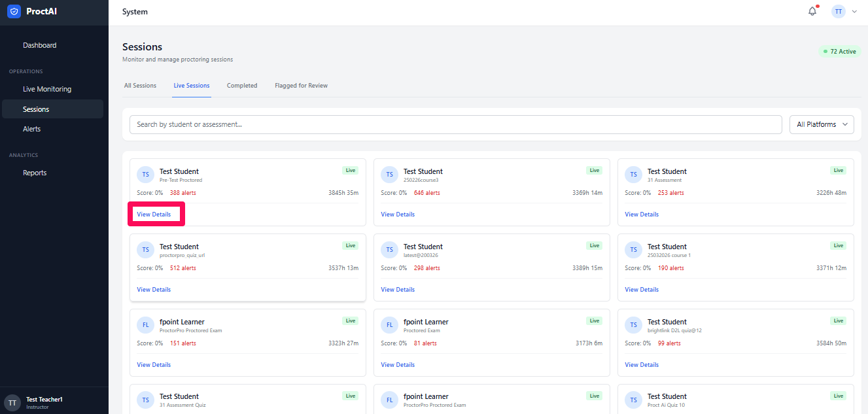
Task: Focus the student or assessment search field
Action: tap(456, 124)
